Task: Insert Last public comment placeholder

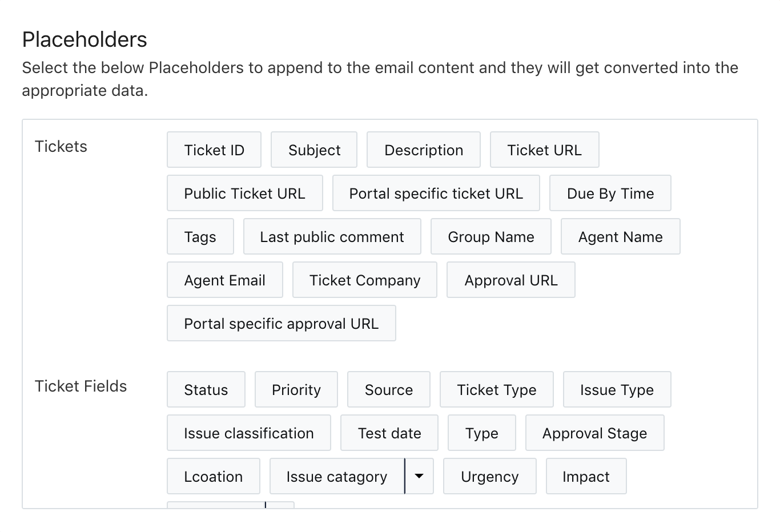Action: point(332,236)
